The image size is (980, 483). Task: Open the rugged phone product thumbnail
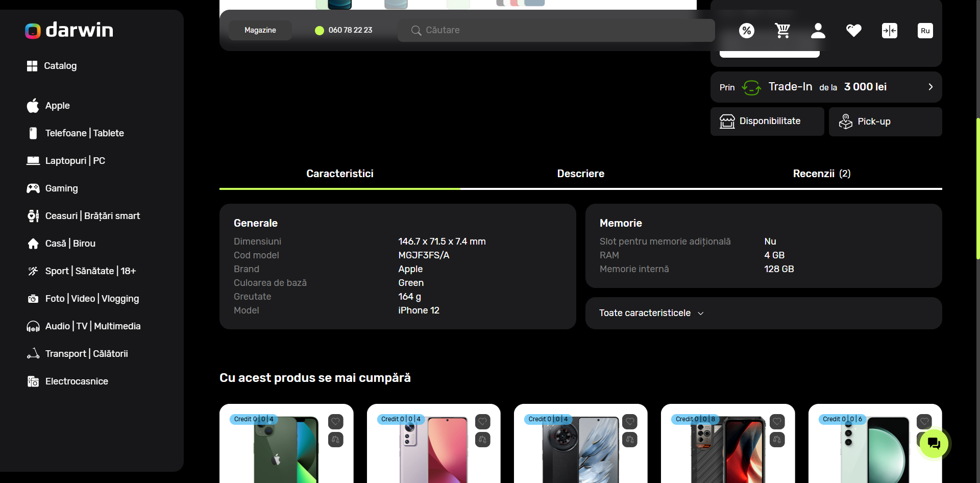click(x=728, y=450)
